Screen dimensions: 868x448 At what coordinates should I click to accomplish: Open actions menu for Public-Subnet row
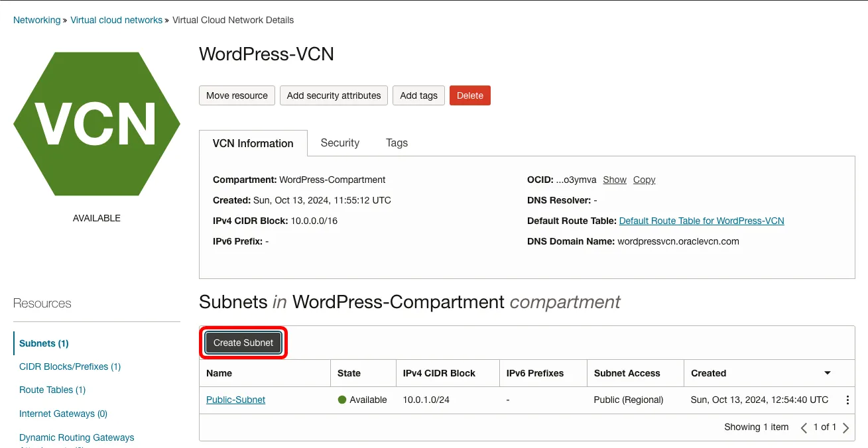click(x=847, y=400)
